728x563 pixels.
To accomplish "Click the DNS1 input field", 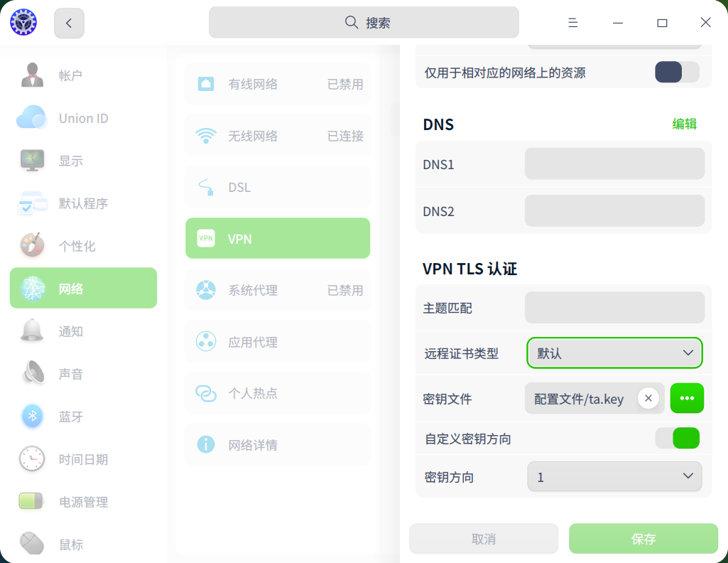I will [x=614, y=164].
